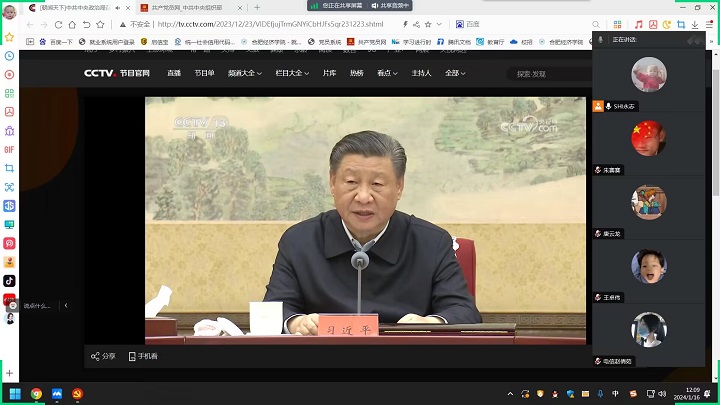Open the blue screenshot crop tool in toolbar

681,24
